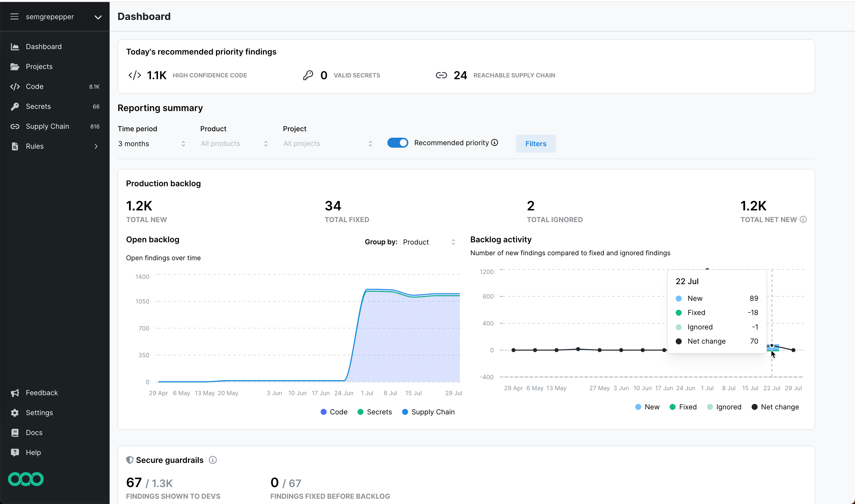Click the 29 Jul data point on Backlog activity
This screenshot has height=504, width=855.
click(x=793, y=350)
